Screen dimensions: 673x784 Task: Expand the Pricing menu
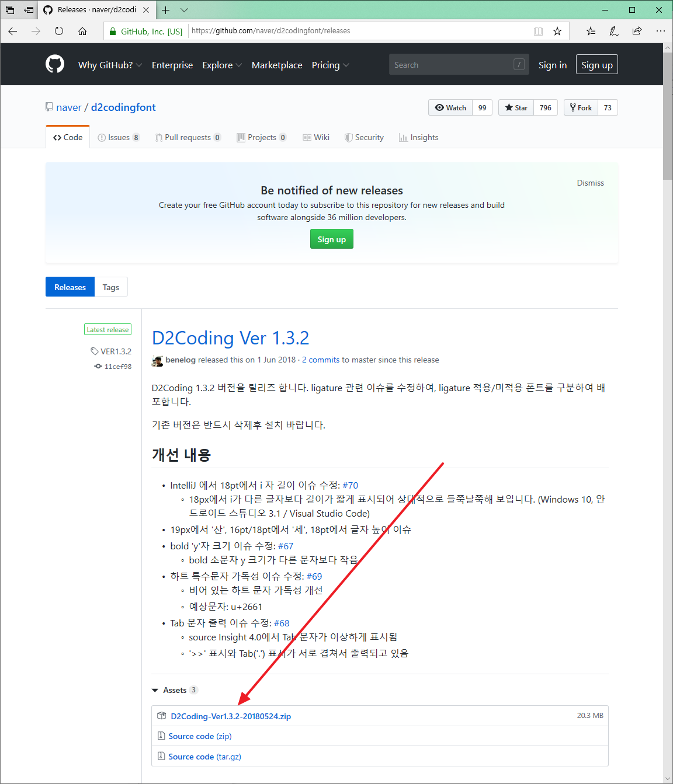coord(331,65)
